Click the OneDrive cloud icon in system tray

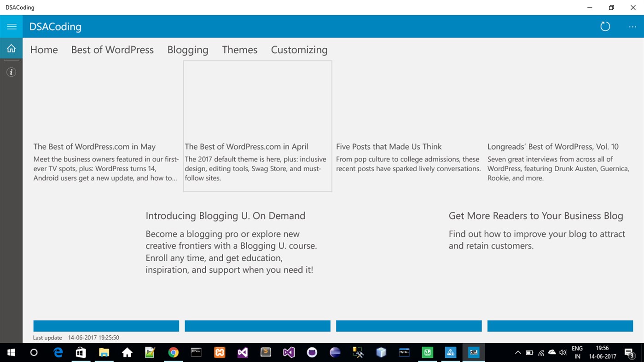pyautogui.click(x=551, y=352)
